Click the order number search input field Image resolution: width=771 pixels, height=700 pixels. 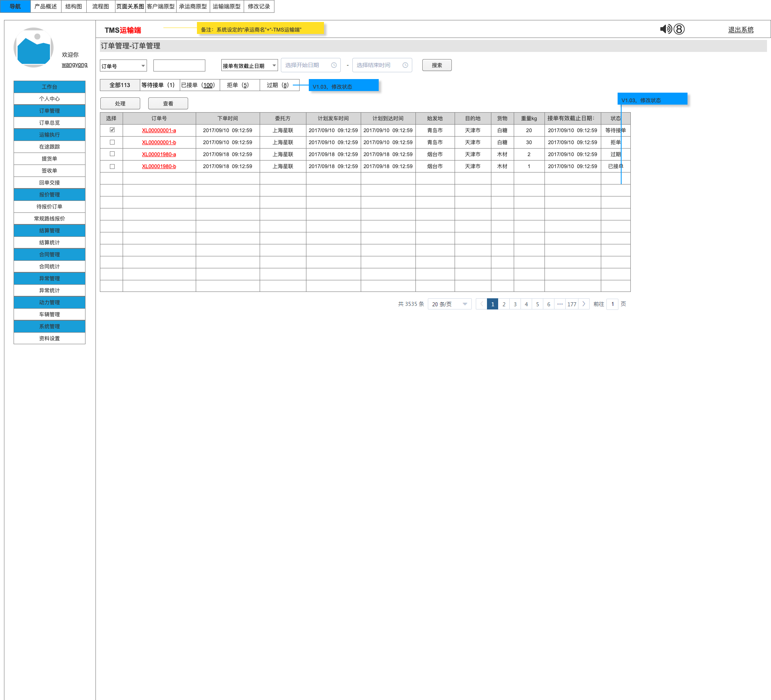(x=179, y=65)
